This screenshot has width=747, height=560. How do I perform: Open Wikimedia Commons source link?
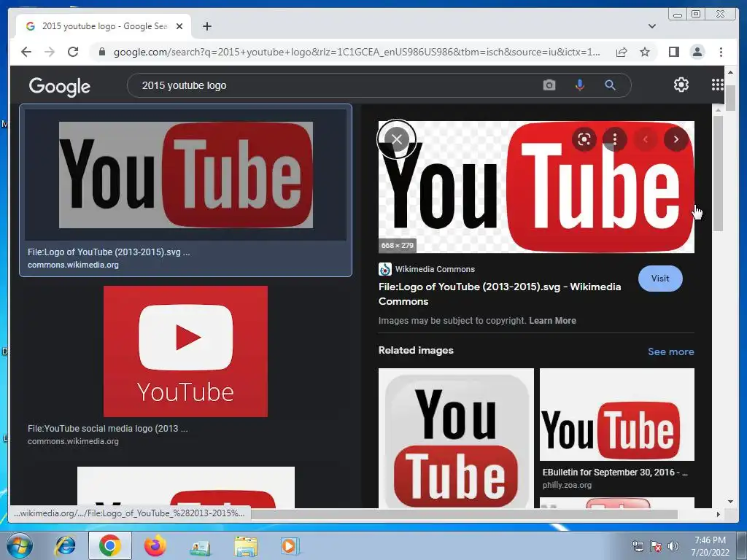pos(427,269)
